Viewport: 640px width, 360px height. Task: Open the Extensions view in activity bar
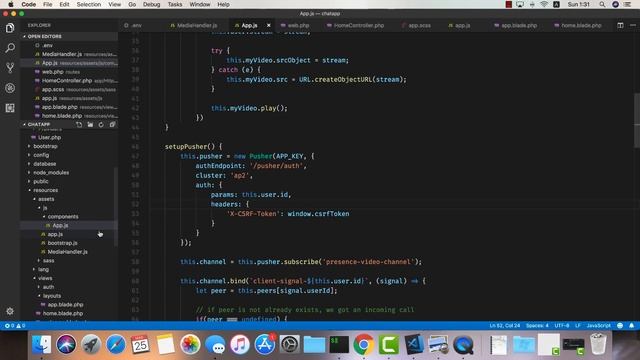(10, 108)
